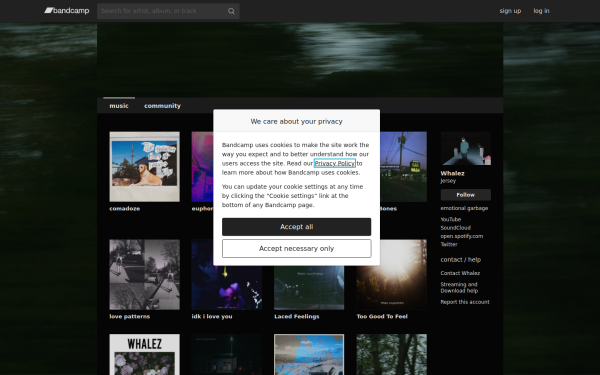This screenshot has width=600, height=375.
Task: Choose Accept necessary only
Action: (x=297, y=249)
